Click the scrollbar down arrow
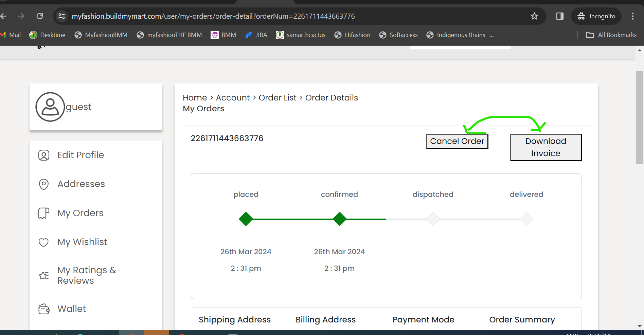644x335 pixels. [640, 326]
